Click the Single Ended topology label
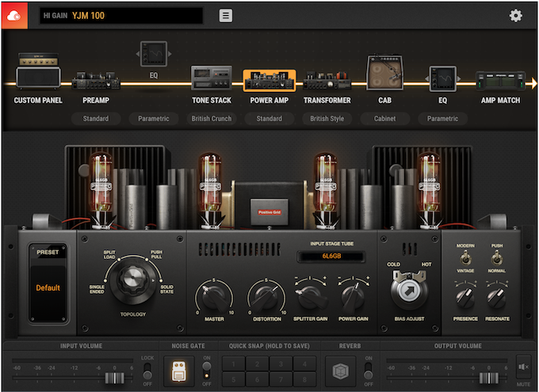Screen dimensions: 539x392 97,289
